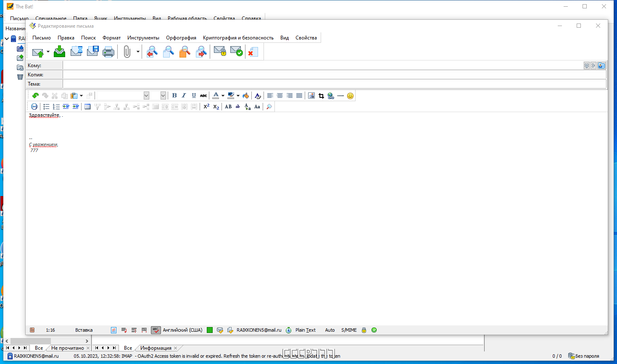Screen dimensions: 617x364
Task: Toggle spell check ABC button in status bar
Action: point(156,330)
